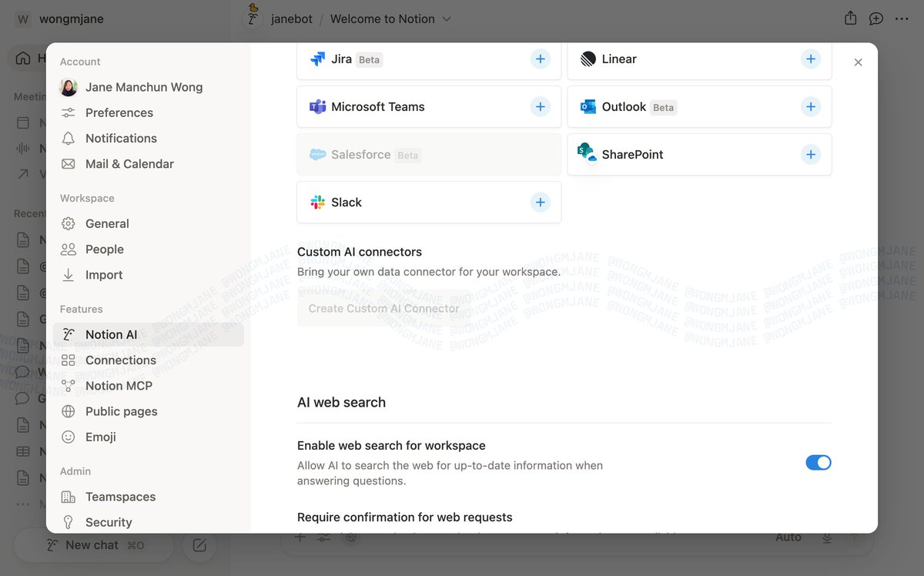Click the Salesforce Beta connector card
Screen dimensions: 924x576
tap(429, 155)
